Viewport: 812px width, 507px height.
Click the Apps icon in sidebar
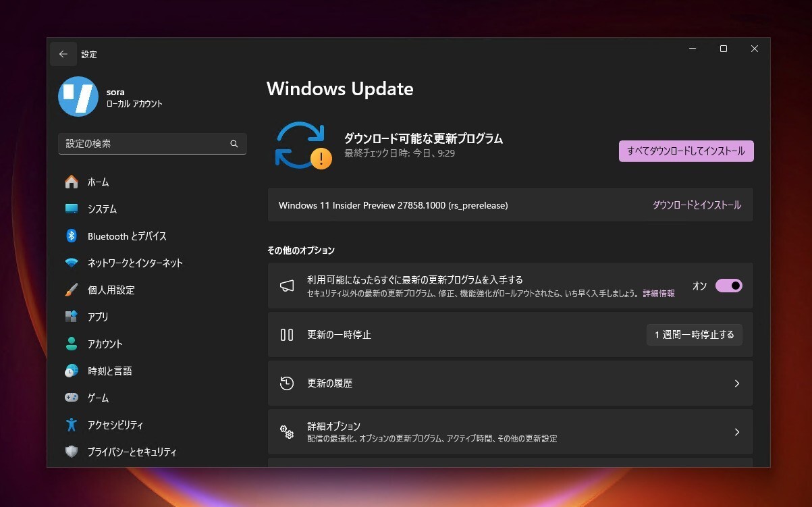coord(72,317)
